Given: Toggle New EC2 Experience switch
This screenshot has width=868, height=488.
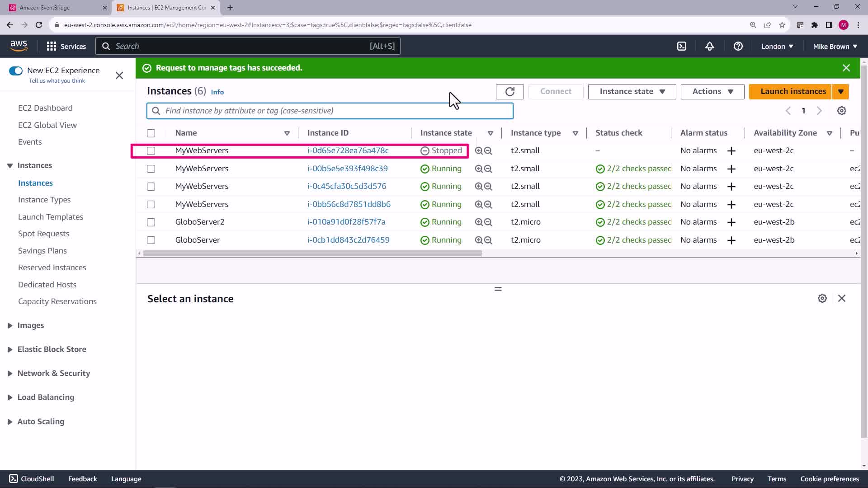Looking at the screenshot, I should (x=16, y=70).
